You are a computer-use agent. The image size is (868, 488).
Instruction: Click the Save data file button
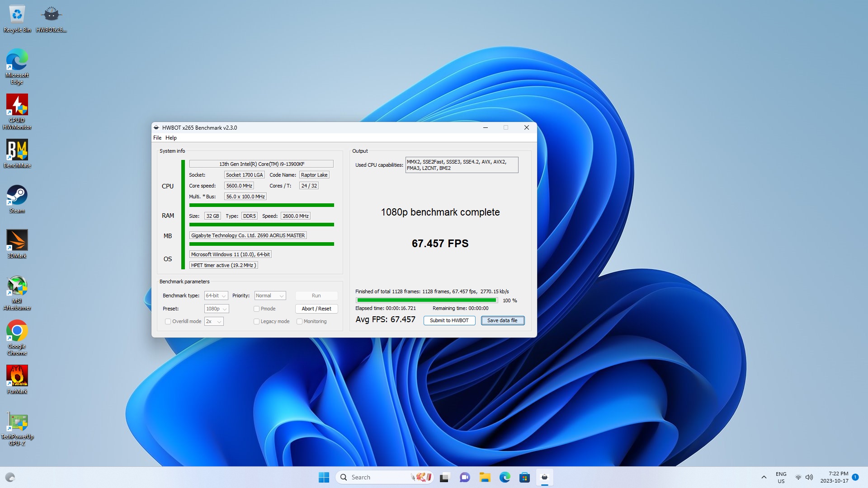pyautogui.click(x=502, y=320)
